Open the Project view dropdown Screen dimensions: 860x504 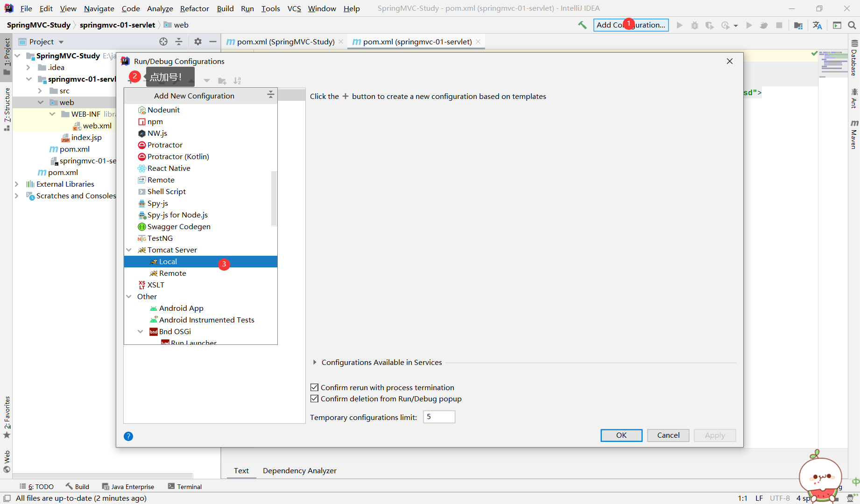coord(61,42)
